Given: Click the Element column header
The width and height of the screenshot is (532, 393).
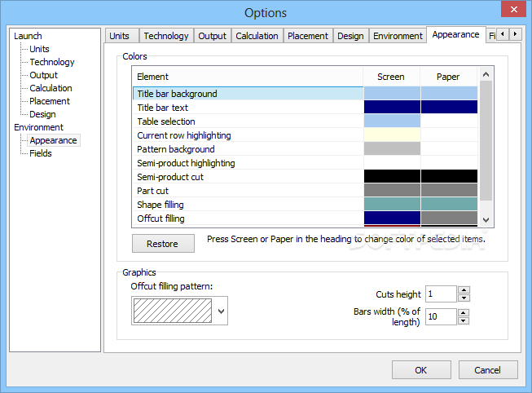Looking at the screenshot, I should (248, 77).
